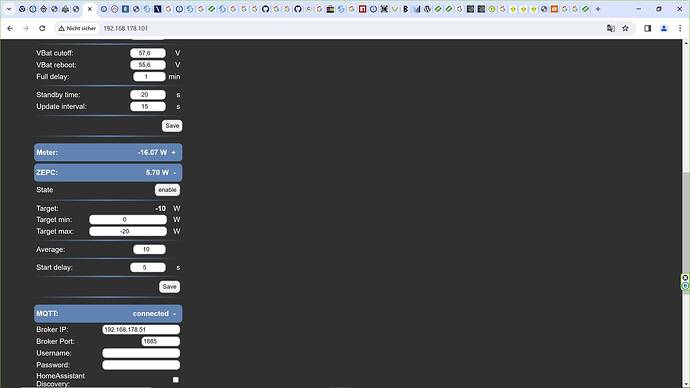
Task: Edit the VBat reboot voltage field
Action: click(148, 65)
